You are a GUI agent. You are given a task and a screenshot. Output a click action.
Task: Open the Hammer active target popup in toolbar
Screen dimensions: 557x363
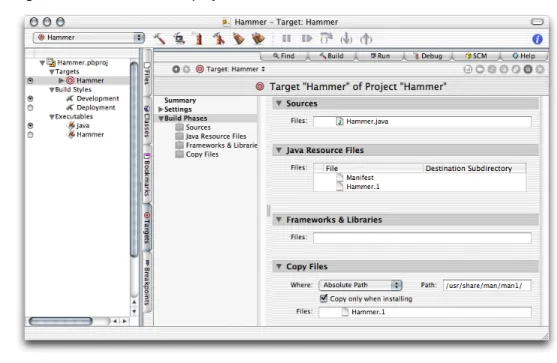[88, 38]
